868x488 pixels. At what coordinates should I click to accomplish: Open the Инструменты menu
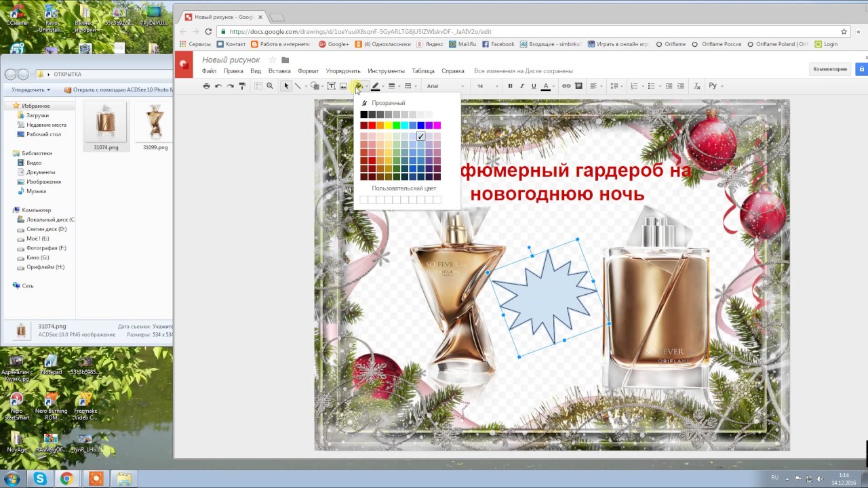coord(386,71)
